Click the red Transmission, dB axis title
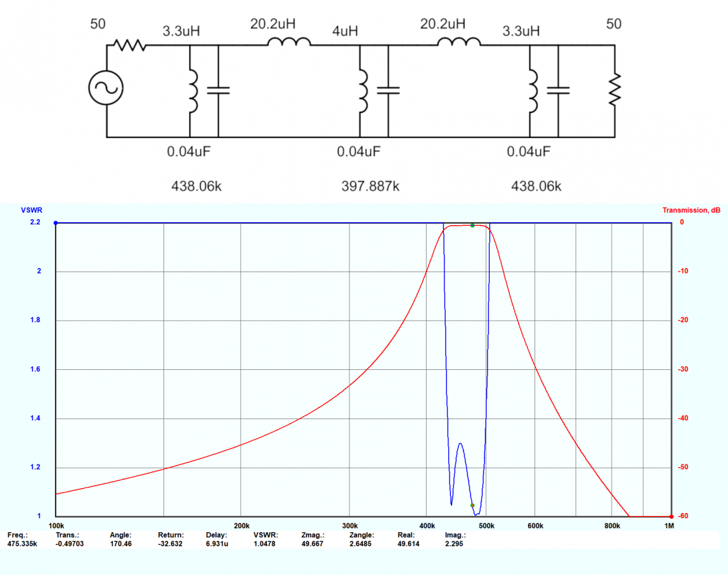This screenshot has height=575, width=728. pos(691,210)
